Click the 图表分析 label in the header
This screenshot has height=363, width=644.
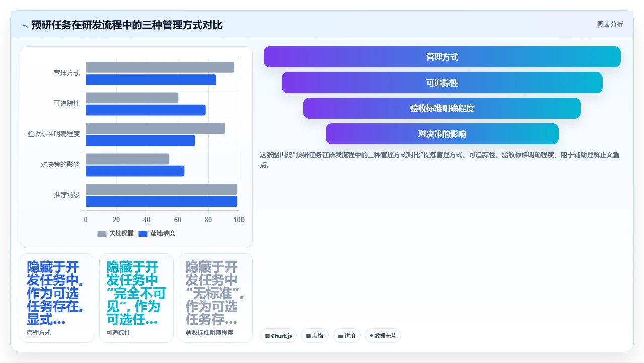[x=610, y=25]
